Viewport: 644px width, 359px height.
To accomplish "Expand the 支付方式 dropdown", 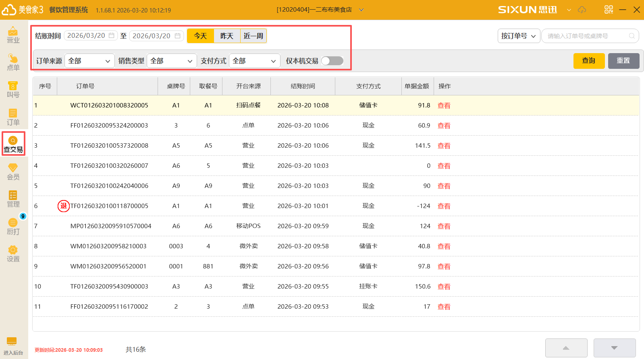I will click(x=254, y=61).
